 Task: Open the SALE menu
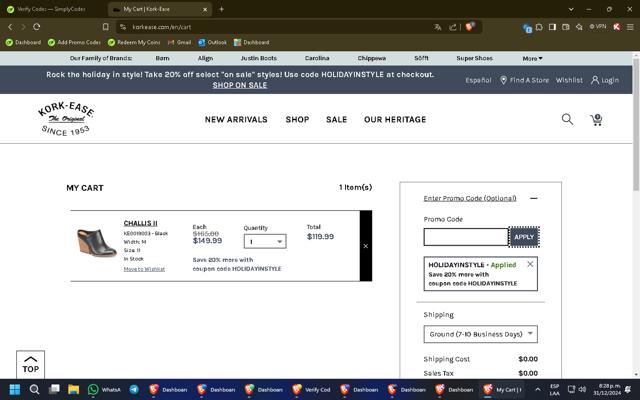point(336,120)
